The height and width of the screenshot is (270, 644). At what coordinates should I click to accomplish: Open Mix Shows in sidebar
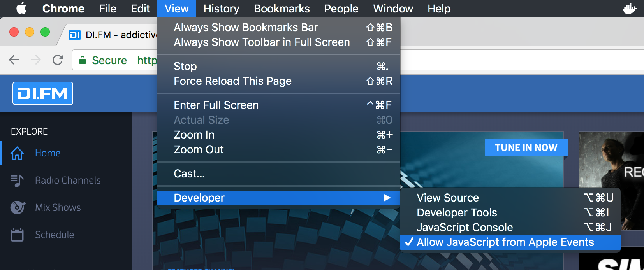click(58, 207)
